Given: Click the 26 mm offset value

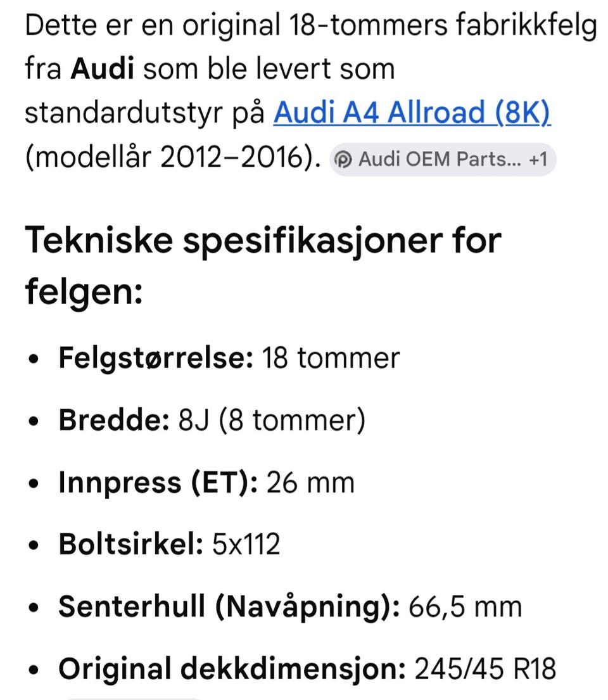Looking at the screenshot, I should tap(311, 483).
